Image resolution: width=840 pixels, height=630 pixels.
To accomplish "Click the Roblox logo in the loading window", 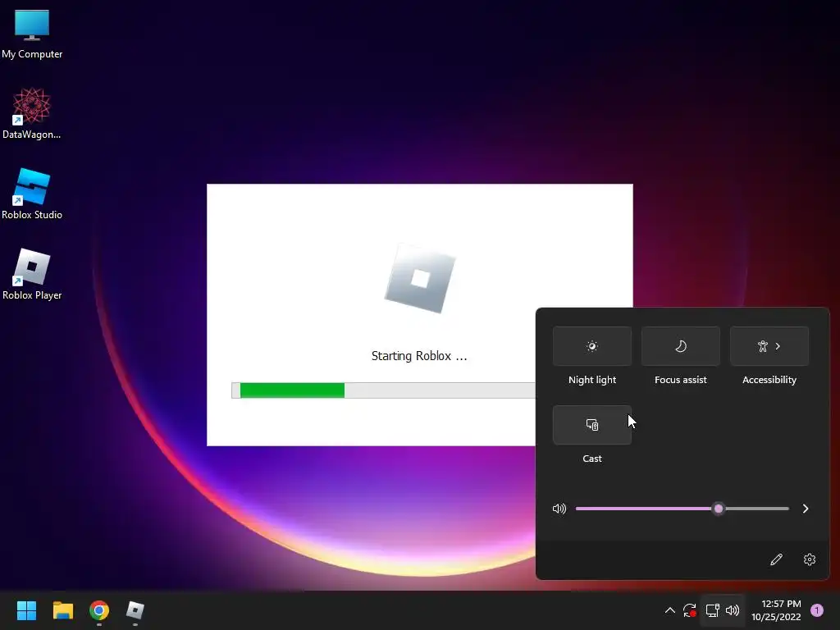I will pyautogui.click(x=420, y=279).
